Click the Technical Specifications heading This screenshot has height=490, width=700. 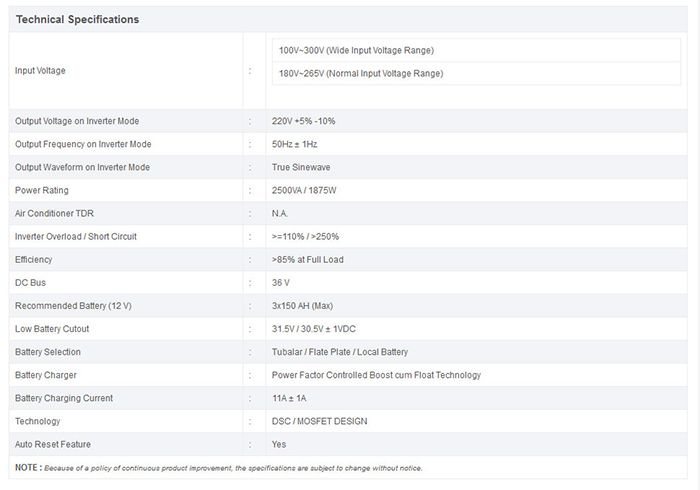click(x=77, y=20)
